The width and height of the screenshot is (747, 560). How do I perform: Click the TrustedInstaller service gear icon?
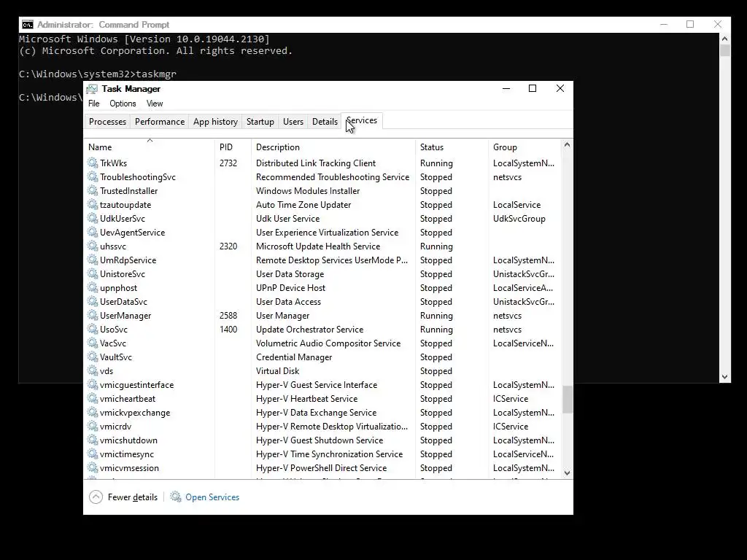pyautogui.click(x=93, y=191)
